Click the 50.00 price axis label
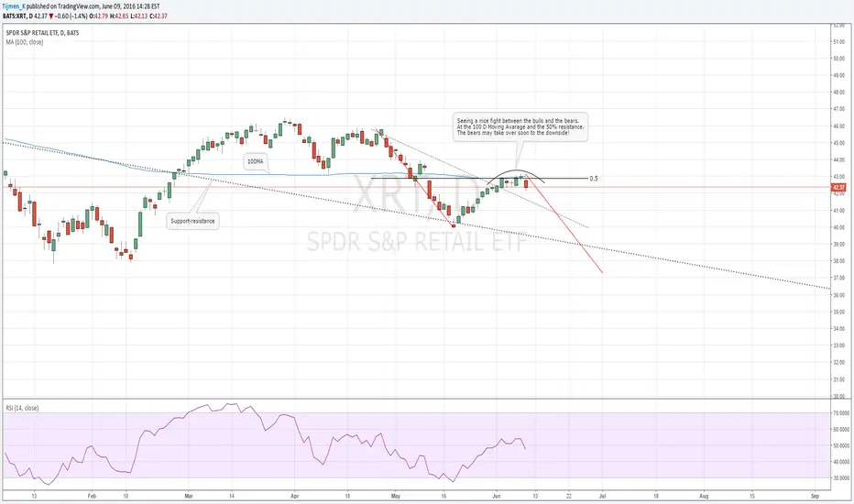This screenshot has width=854, height=504. click(x=838, y=59)
